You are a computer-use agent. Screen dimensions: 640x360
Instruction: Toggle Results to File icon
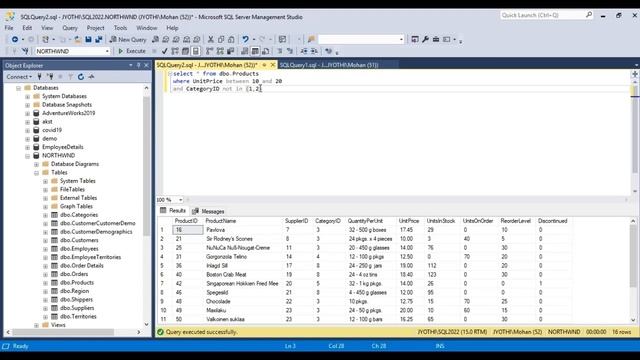click(x=265, y=51)
